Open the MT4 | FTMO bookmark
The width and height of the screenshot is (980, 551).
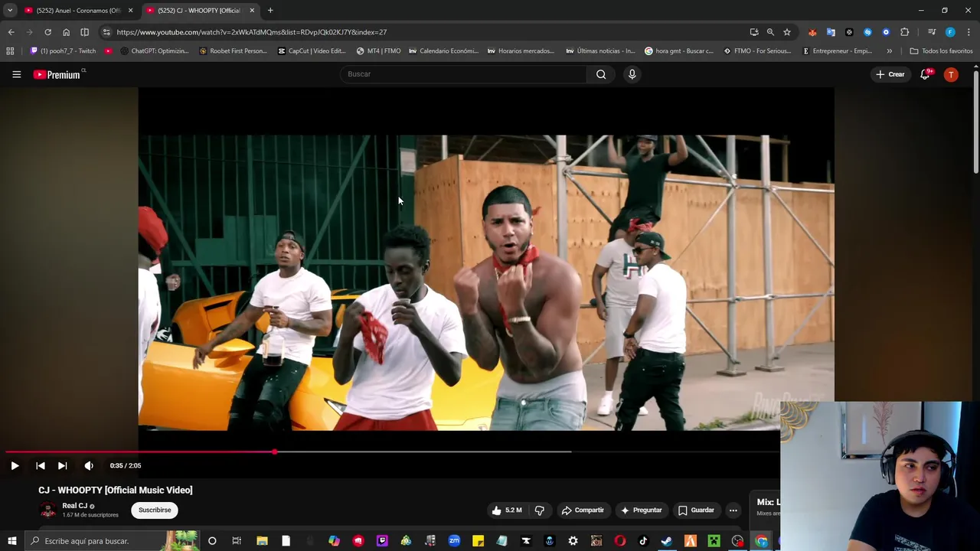(378, 51)
